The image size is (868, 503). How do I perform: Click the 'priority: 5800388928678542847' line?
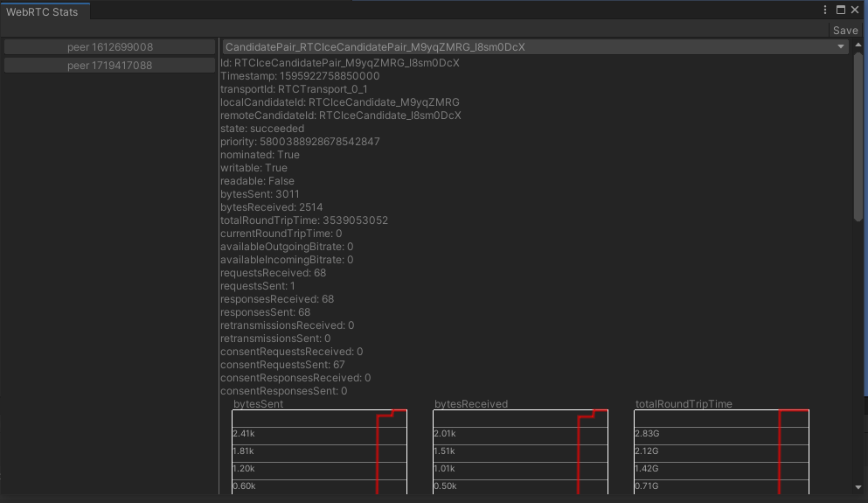pyautogui.click(x=300, y=142)
